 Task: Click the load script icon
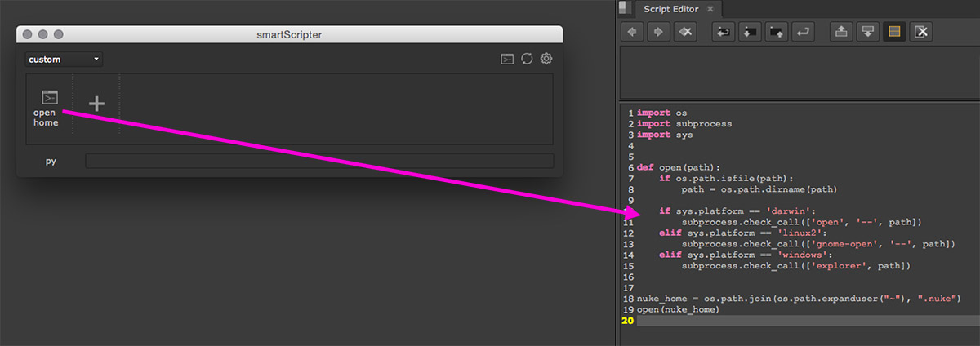click(751, 32)
